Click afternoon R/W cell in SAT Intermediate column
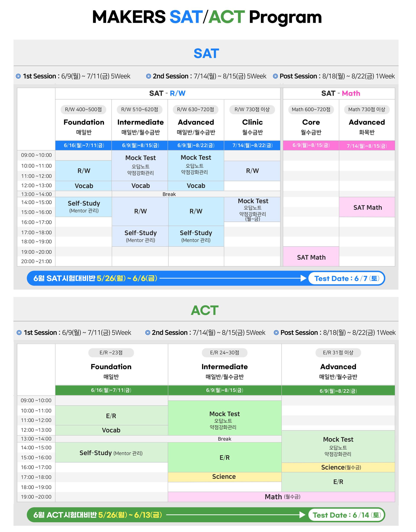Screen dimensions: 416x532 [x=140, y=211]
